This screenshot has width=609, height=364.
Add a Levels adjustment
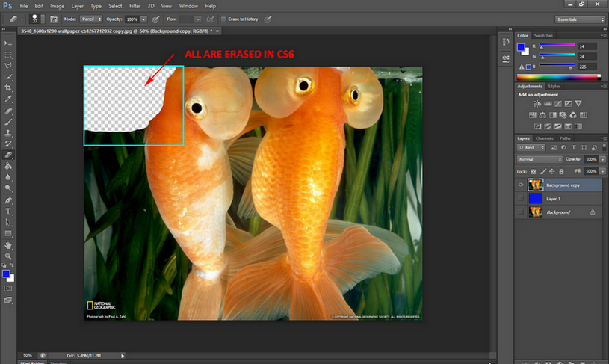[x=548, y=104]
